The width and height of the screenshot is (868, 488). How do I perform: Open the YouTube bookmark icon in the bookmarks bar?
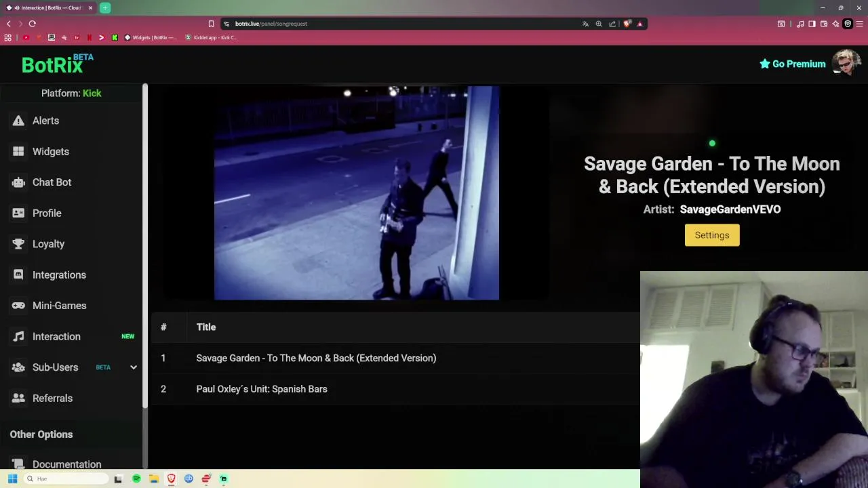pyautogui.click(x=26, y=38)
